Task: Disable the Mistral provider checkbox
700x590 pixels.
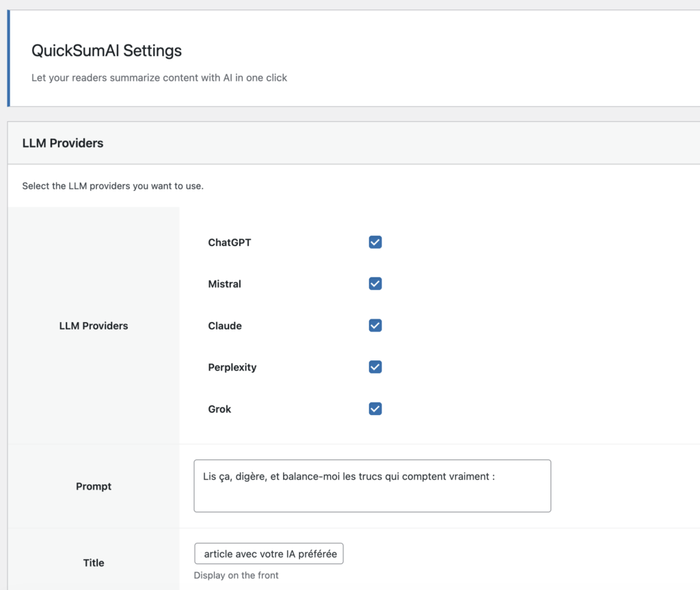Action: coord(375,284)
